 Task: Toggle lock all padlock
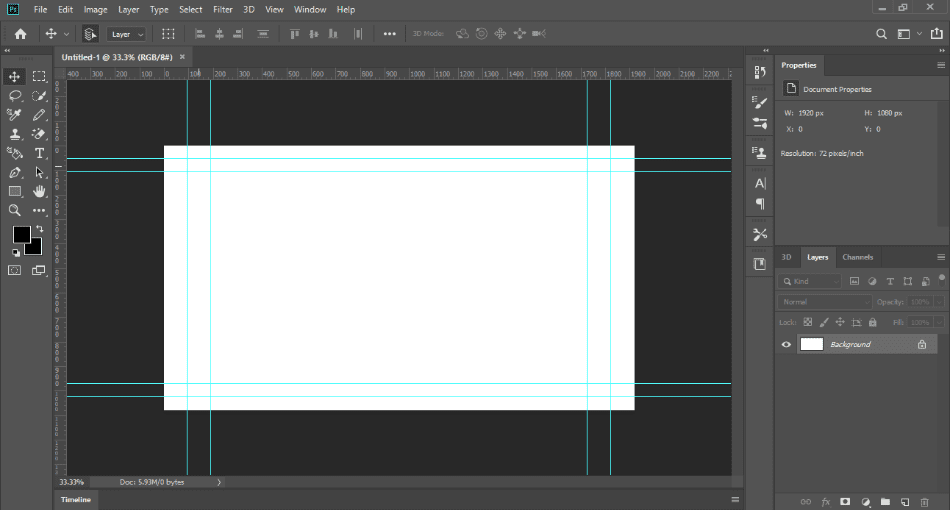tap(872, 322)
